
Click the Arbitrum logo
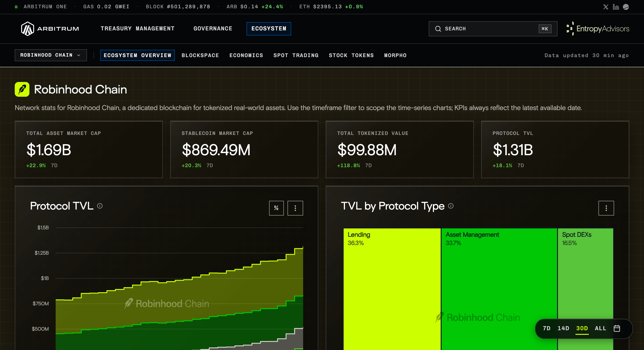50,29
